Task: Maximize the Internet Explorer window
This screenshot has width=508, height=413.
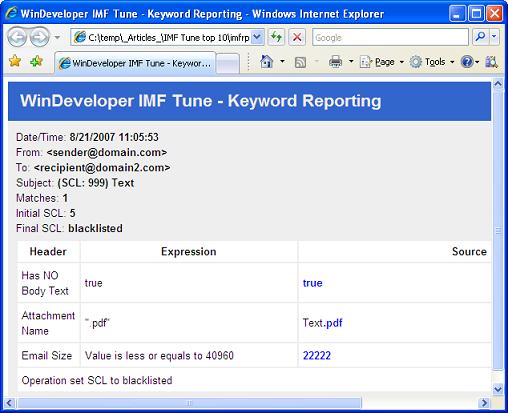Action: 476,14
